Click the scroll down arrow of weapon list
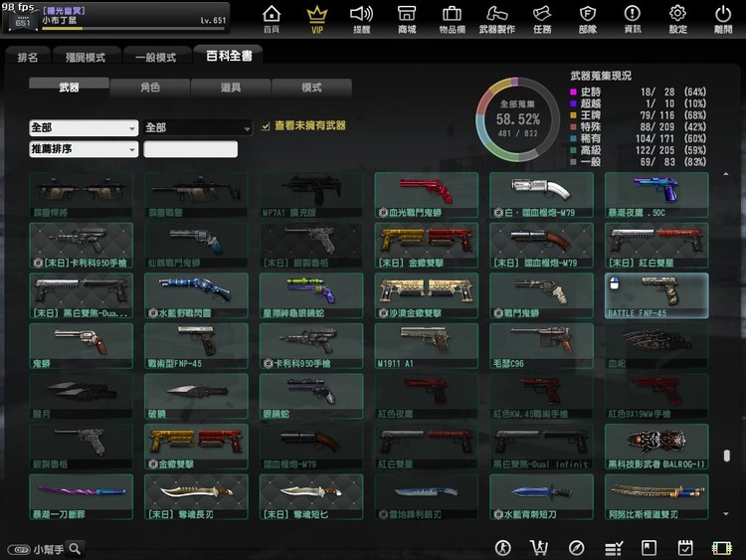The width and height of the screenshot is (746, 560). 725,514
